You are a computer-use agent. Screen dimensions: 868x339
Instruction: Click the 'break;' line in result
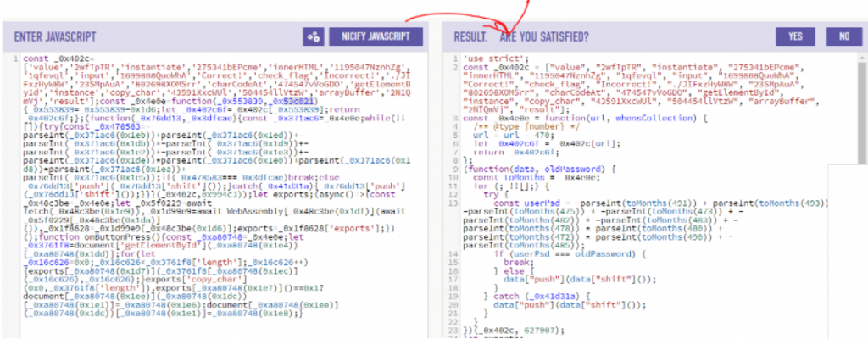[519, 262]
